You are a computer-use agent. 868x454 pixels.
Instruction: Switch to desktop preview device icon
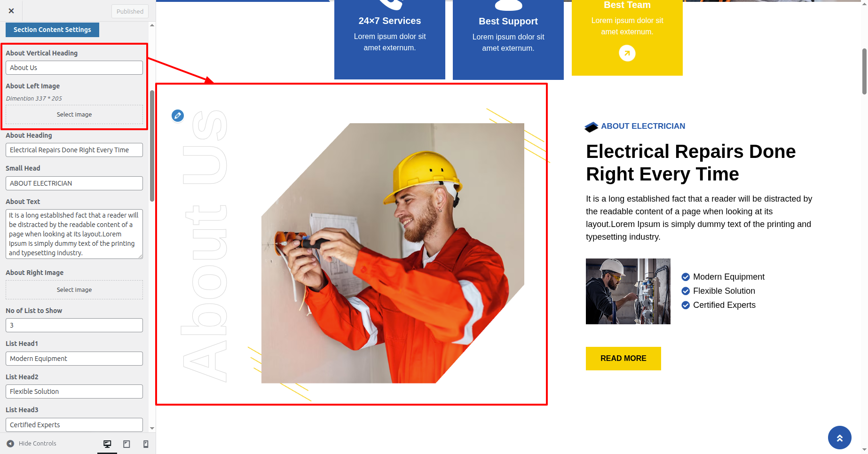[107, 444]
